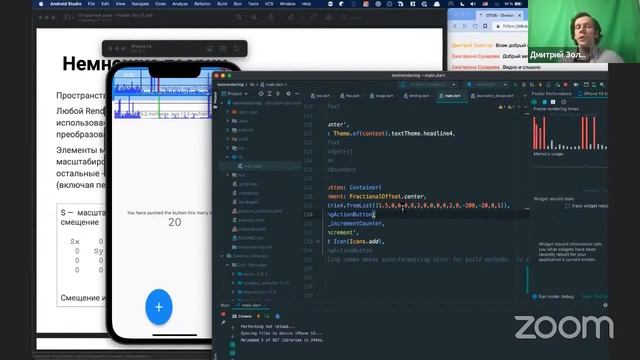Screen dimensions: 640x360
Task: Open the Navigate menu
Action: pyautogui.click(x=140, y=4)
